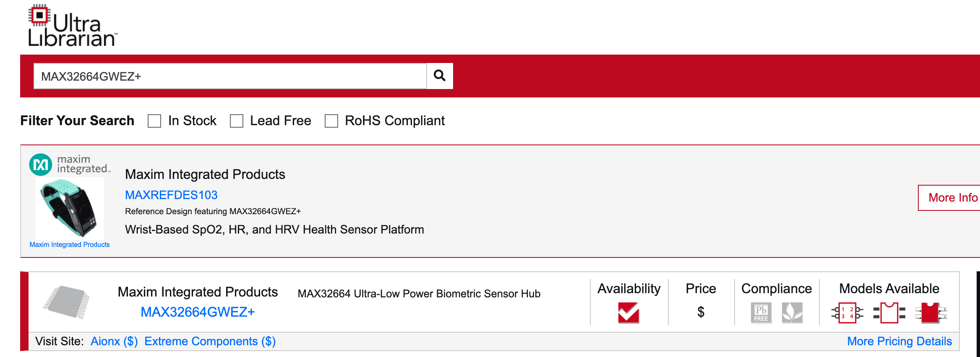
Task: Click the Lead Free label text
Action: tap(281, 121)
